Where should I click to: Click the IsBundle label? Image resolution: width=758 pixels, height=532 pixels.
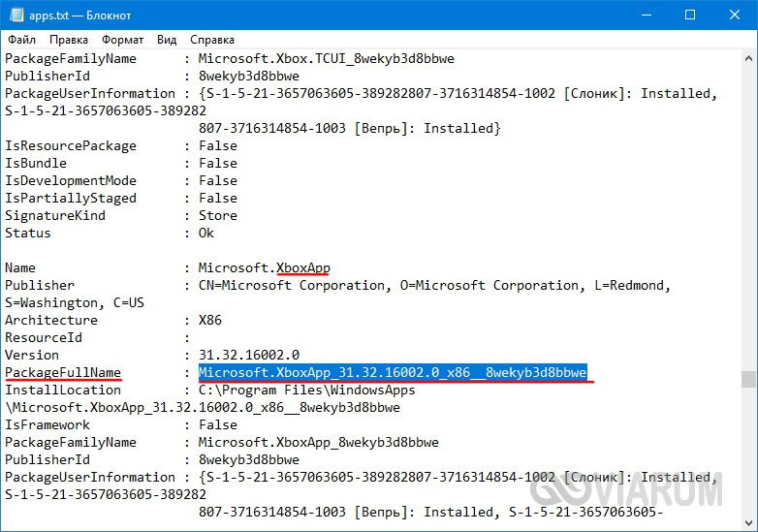click(36, 164)
